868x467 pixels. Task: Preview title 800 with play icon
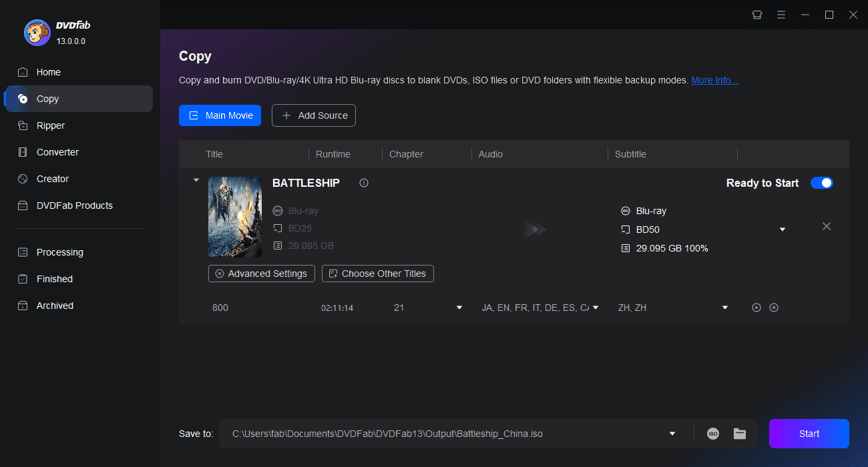pyautogui.click(x=756, y=308)
